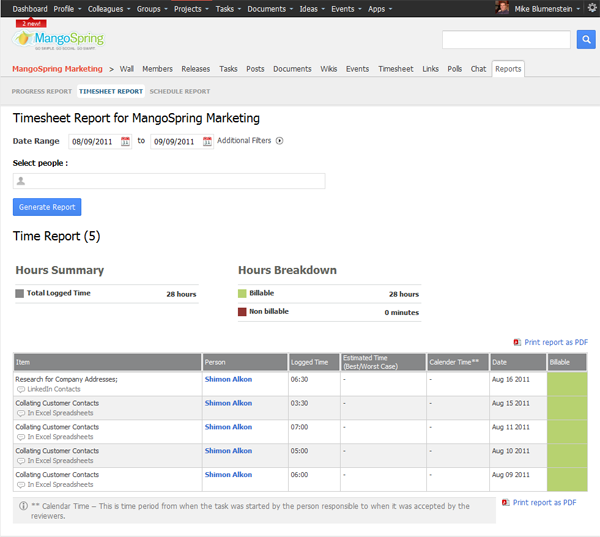This screenshot has height=537, width=600.
Task: Open Mike Blumenstein user menu
Action: (547, 9)
